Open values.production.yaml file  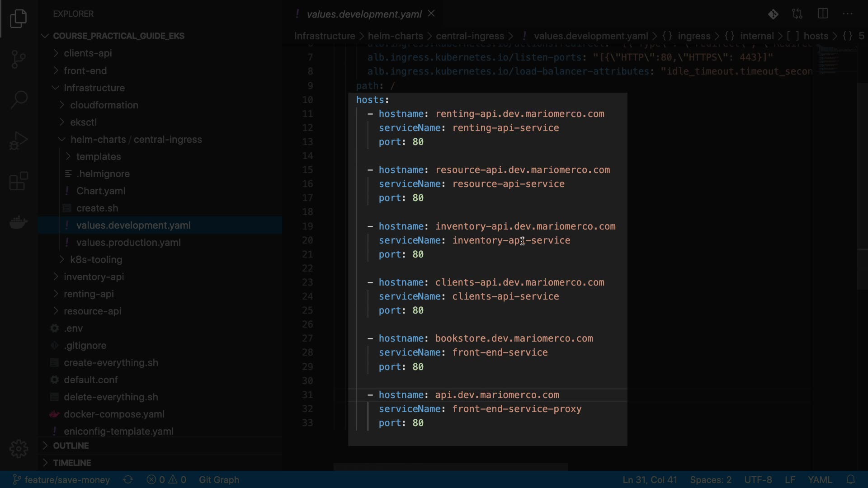[x=128, y=243]
